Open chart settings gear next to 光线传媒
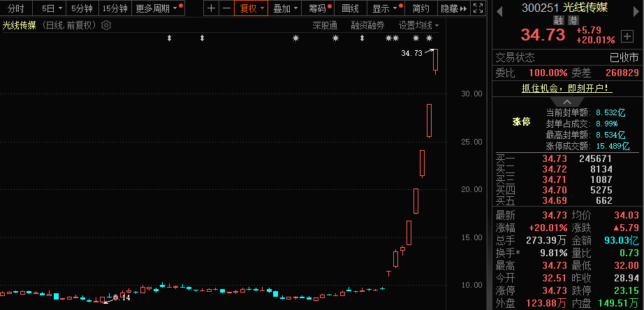 click(106, 25)
